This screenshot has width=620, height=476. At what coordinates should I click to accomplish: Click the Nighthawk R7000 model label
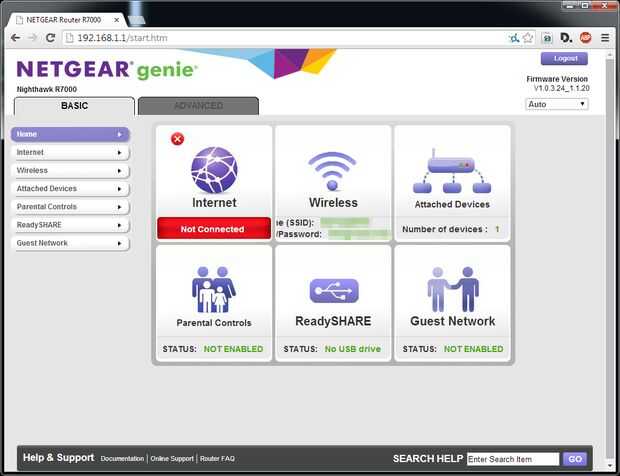[x=47, y=89]
